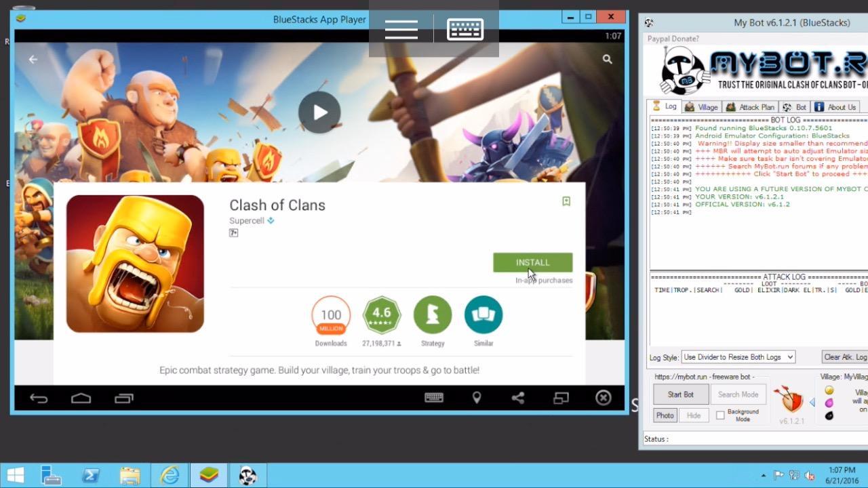Open Server Manager from taskbar

tap(51, 476)
